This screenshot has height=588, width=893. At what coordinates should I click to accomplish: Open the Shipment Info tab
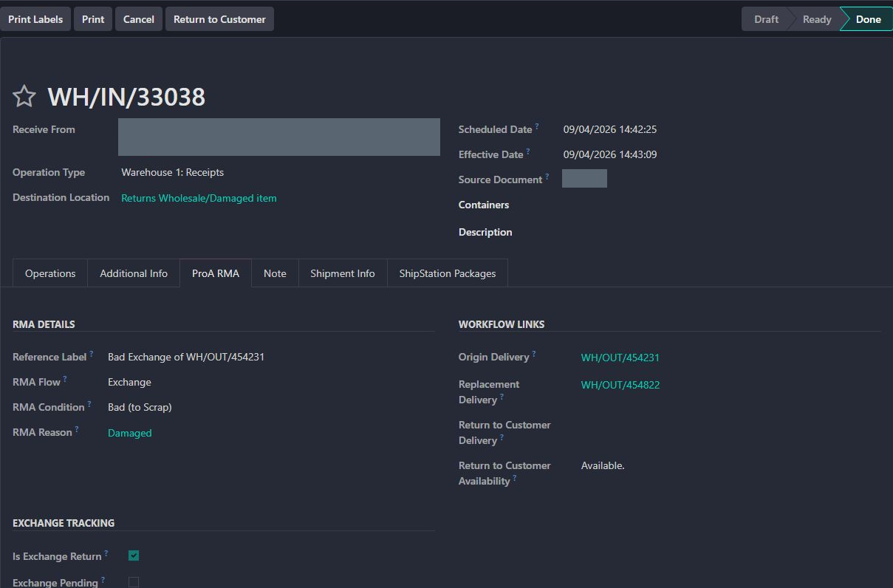[343, 273]
